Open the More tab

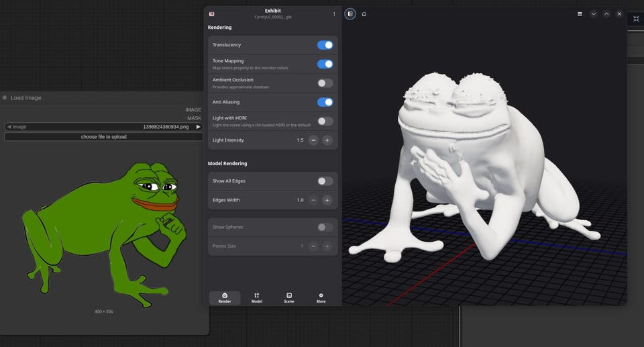tap(321, 298)
